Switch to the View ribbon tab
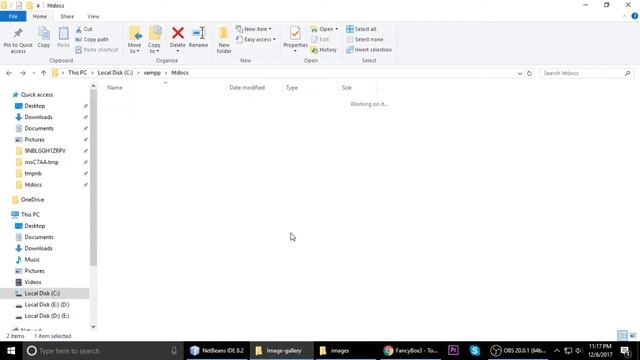 [x=93, y=16]
